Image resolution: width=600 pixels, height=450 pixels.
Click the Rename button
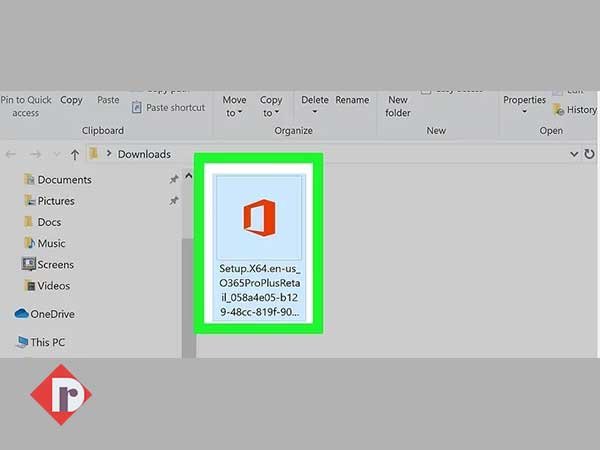coord(352,100)
